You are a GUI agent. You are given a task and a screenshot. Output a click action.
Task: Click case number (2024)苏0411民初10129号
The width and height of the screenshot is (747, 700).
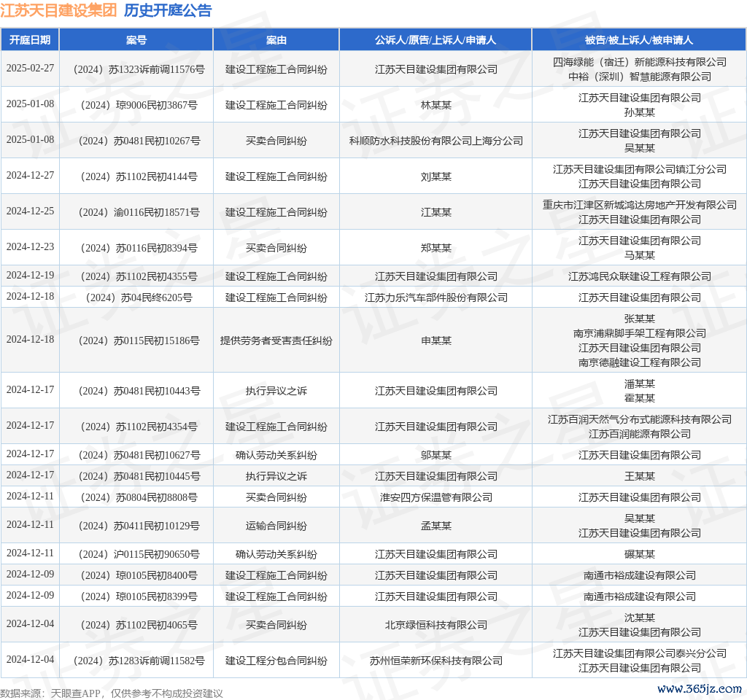[x=139, y=526]
